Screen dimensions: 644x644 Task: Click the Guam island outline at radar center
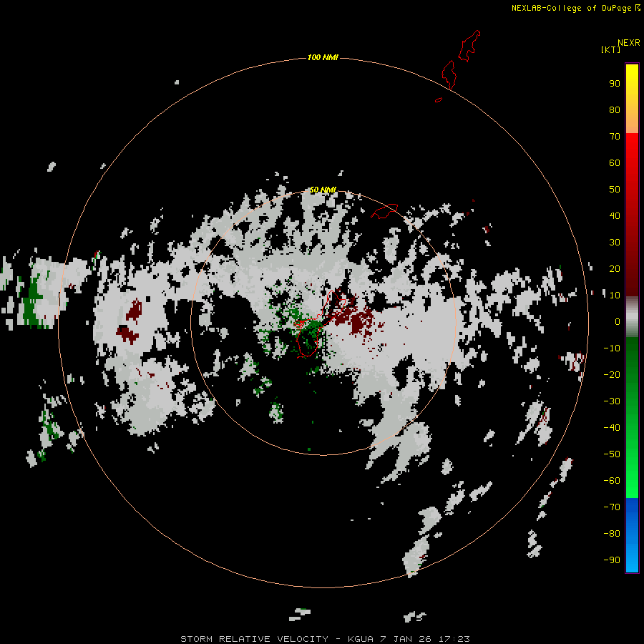tap(321, 324)
